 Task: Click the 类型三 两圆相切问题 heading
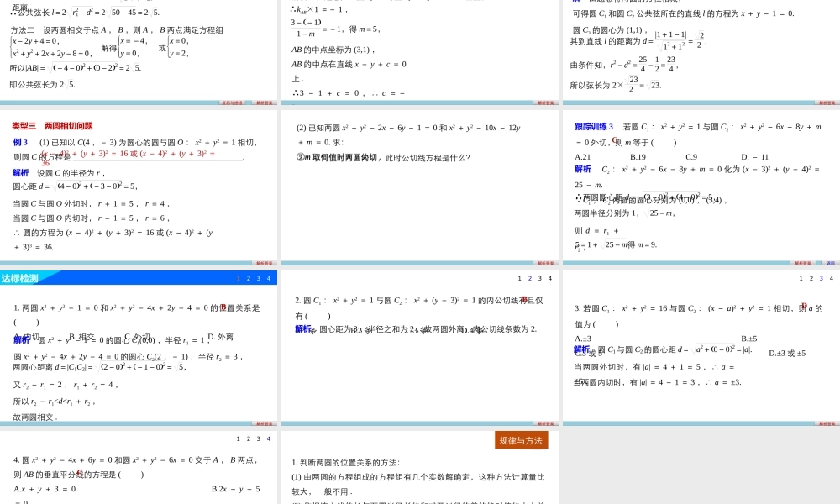coord(52,126)
